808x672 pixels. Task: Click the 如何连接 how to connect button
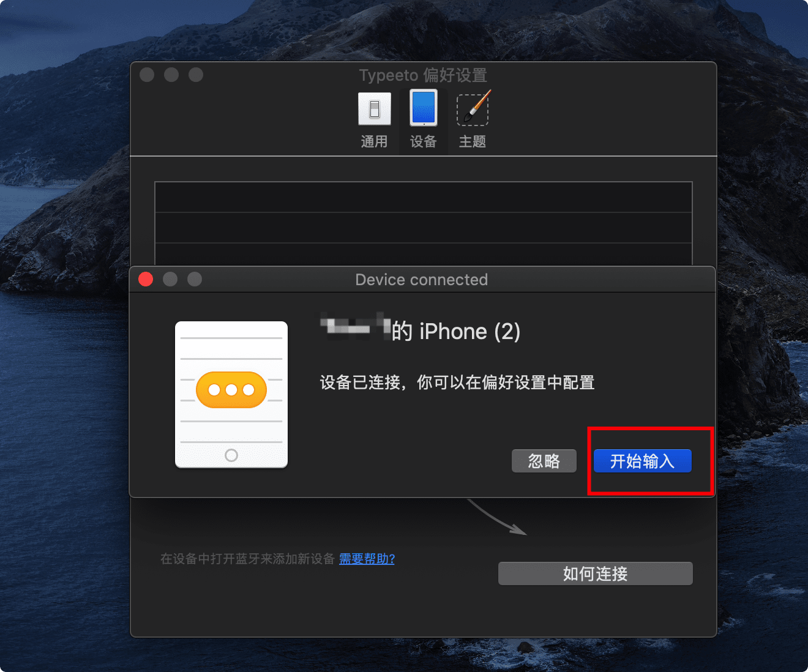(596, 573)
